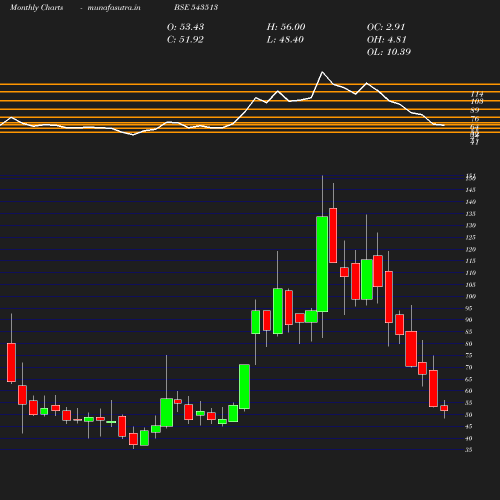Click the last small red candlestick
The width and height of the screenshot is (500, 500).
click(x=444, y=408)
